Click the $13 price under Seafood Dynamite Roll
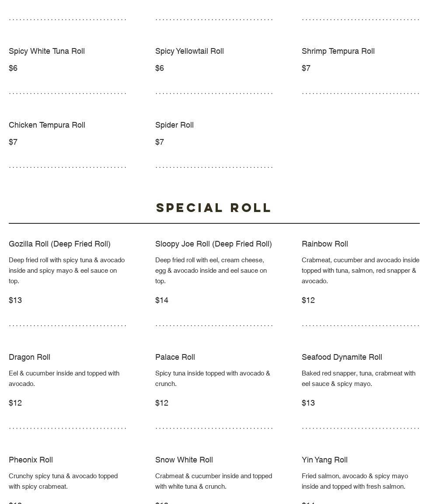The width and height of the screenshot is (422, 504). [308, 403]
